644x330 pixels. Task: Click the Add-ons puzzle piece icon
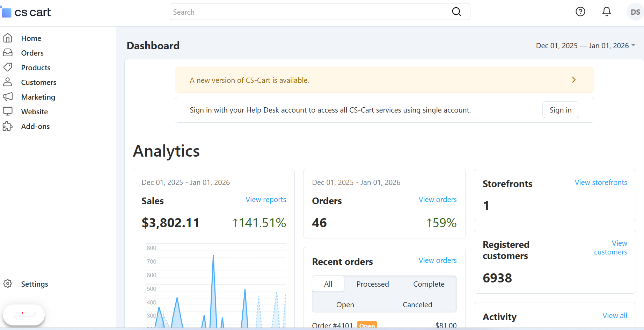[8, 126]
